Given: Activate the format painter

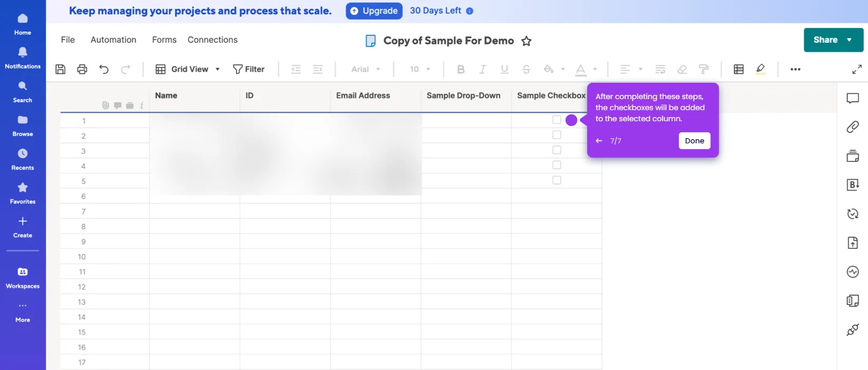Looking at the screenshot, I should point(704,69).
